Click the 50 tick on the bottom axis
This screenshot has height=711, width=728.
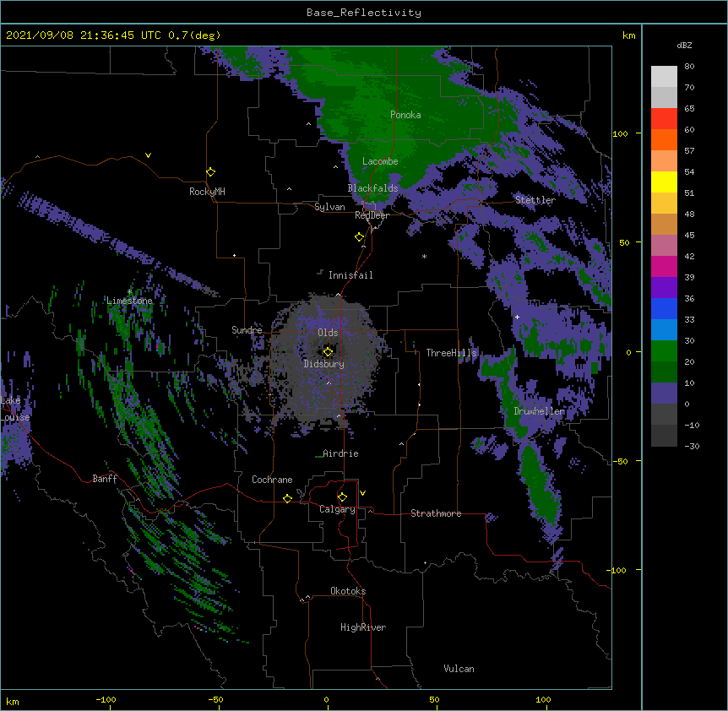pyautogui.click(x=434, y=699)
